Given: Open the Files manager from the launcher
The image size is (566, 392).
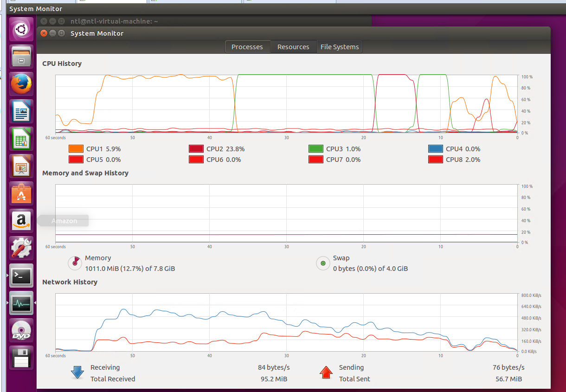Looking at the screenshot, I should (21, 57).
